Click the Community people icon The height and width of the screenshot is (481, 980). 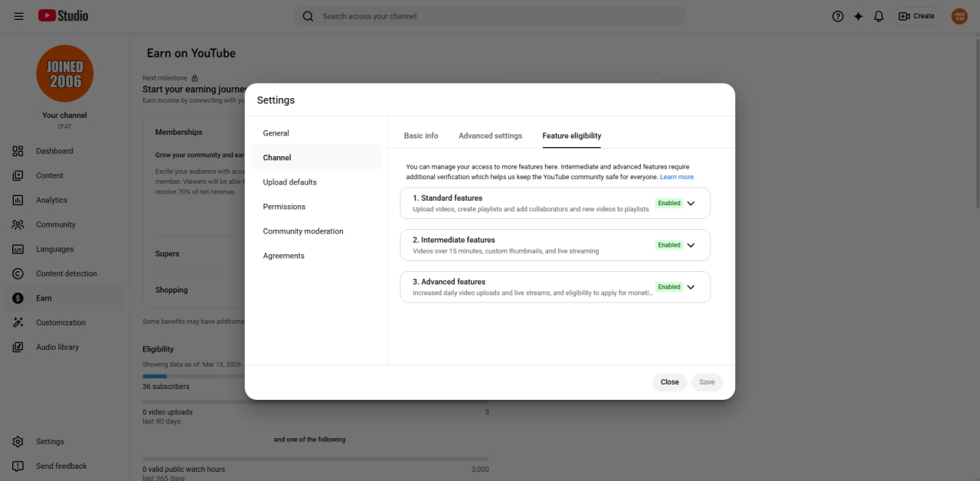18,224
